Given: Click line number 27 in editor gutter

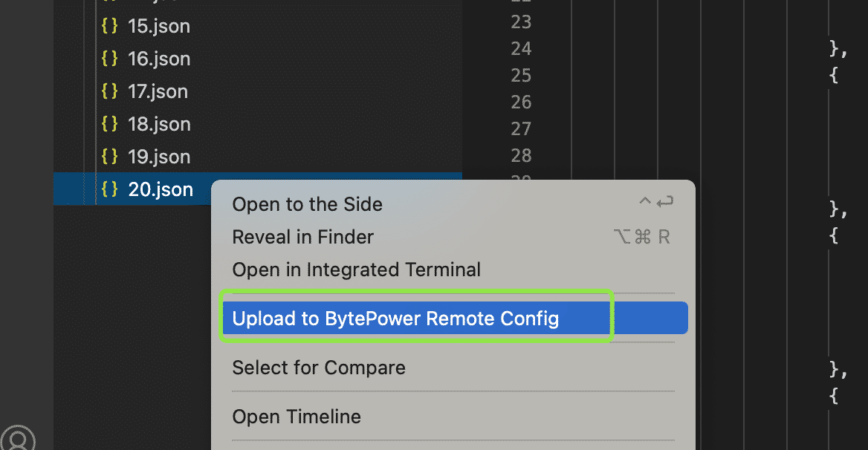Looking at the screenshot, I should [521, 128].
